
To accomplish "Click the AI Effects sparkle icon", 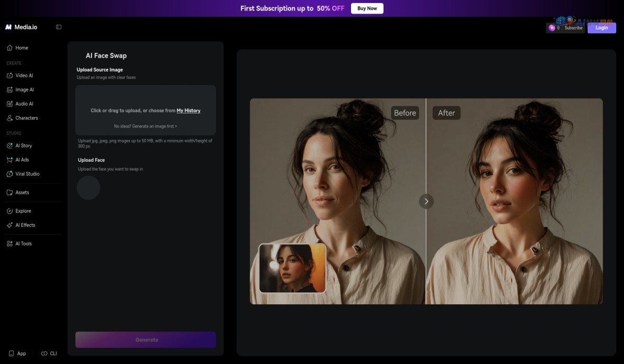I will (10, 225).
